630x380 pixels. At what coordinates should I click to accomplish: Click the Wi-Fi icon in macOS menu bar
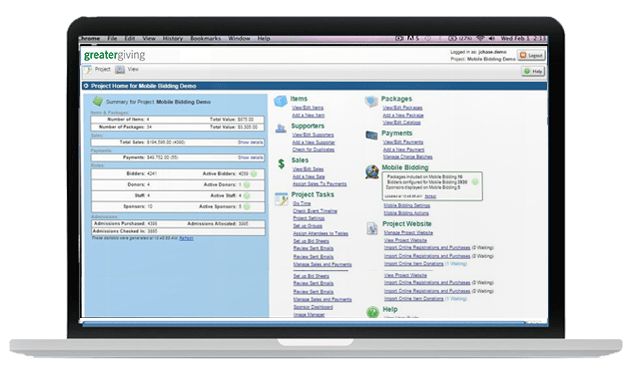(x=480, y=39)
